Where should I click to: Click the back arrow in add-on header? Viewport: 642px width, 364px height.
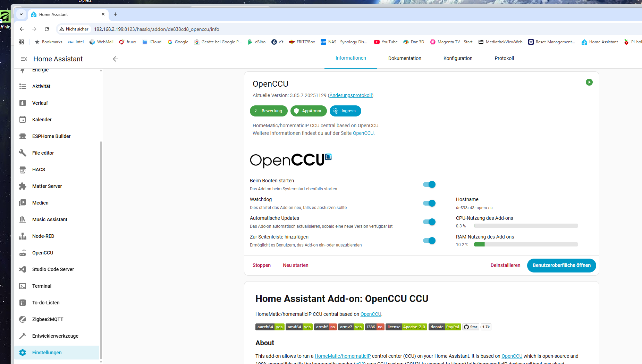116,59
